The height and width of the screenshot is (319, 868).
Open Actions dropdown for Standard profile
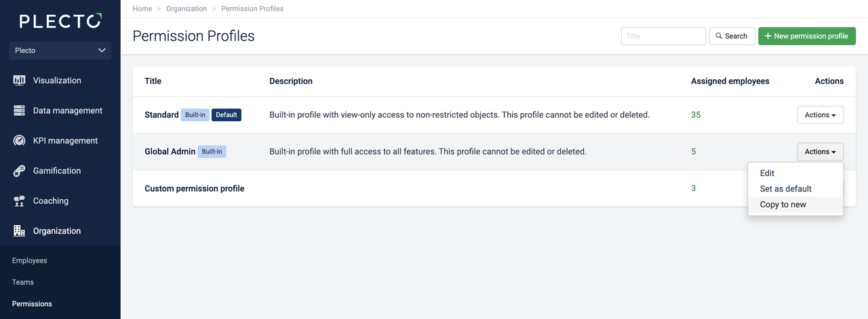(820, 115)
